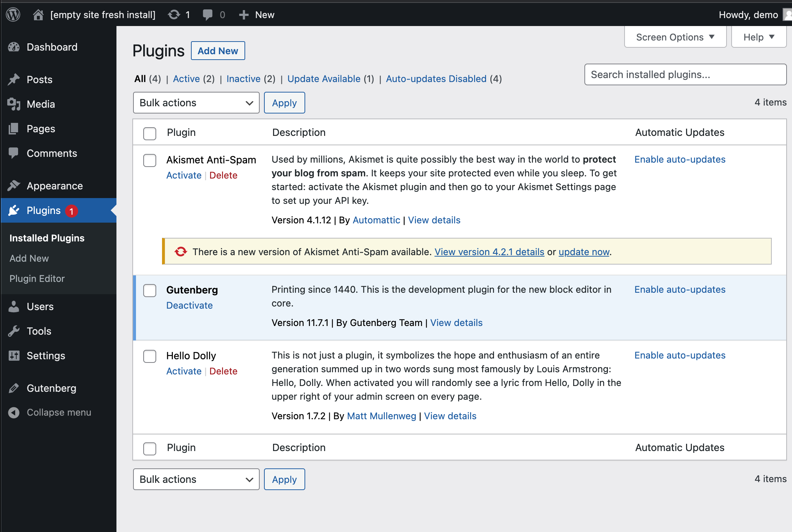Open the site via the home icon
792x532 pixels.
(x=38, y=14)
